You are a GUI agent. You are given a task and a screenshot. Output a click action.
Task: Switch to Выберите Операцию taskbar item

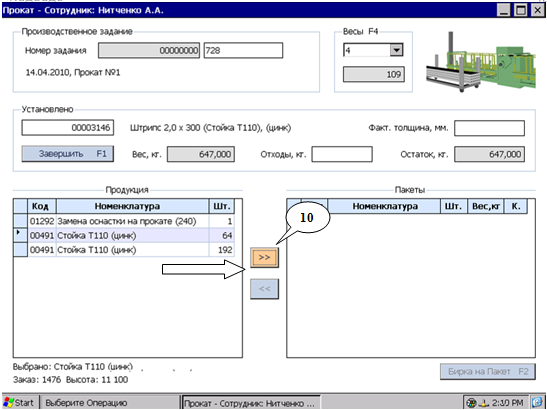click(110, 403)
